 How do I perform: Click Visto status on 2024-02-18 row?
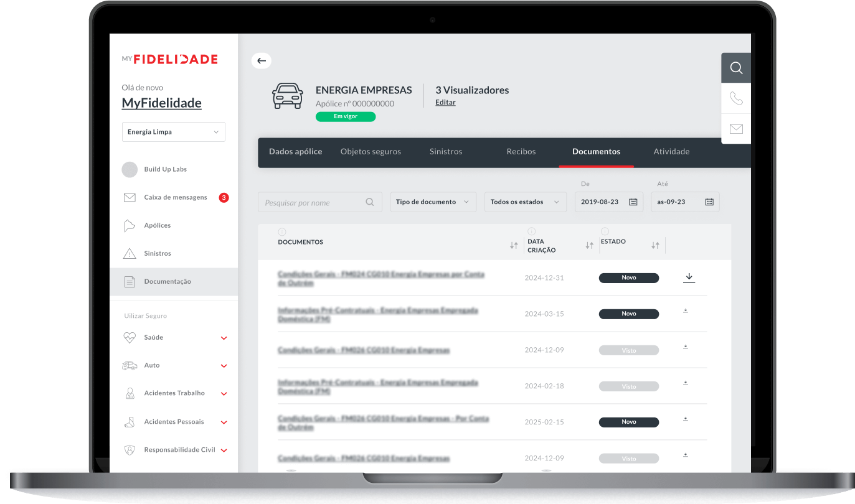(629, 386)
